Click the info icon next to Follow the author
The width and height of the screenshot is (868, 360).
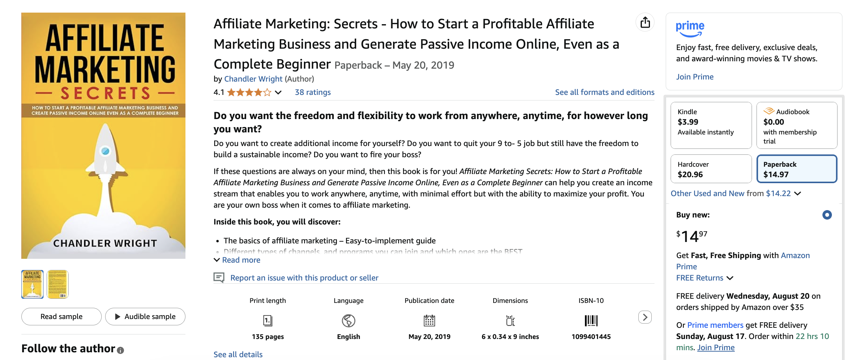[x=121, y=349]
